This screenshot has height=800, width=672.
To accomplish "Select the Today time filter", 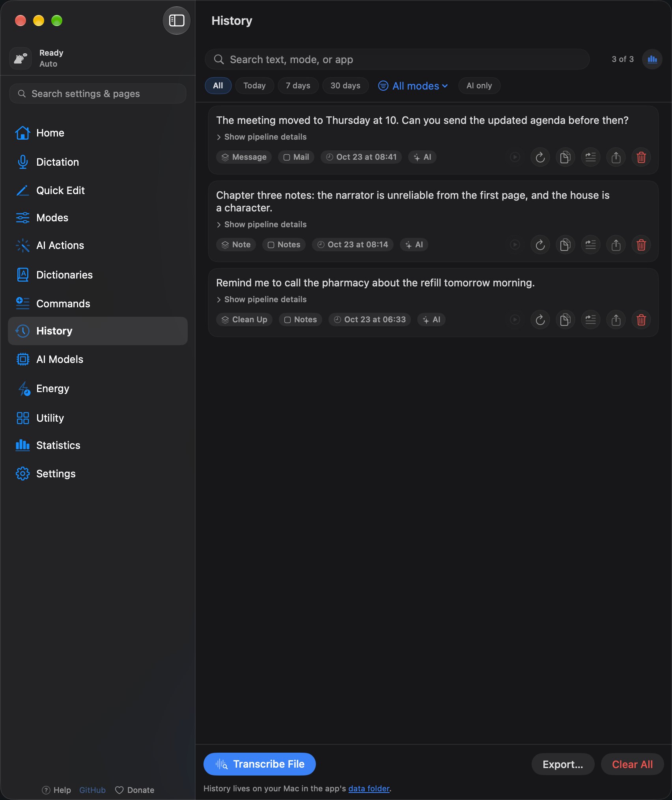I will [254, 86].
